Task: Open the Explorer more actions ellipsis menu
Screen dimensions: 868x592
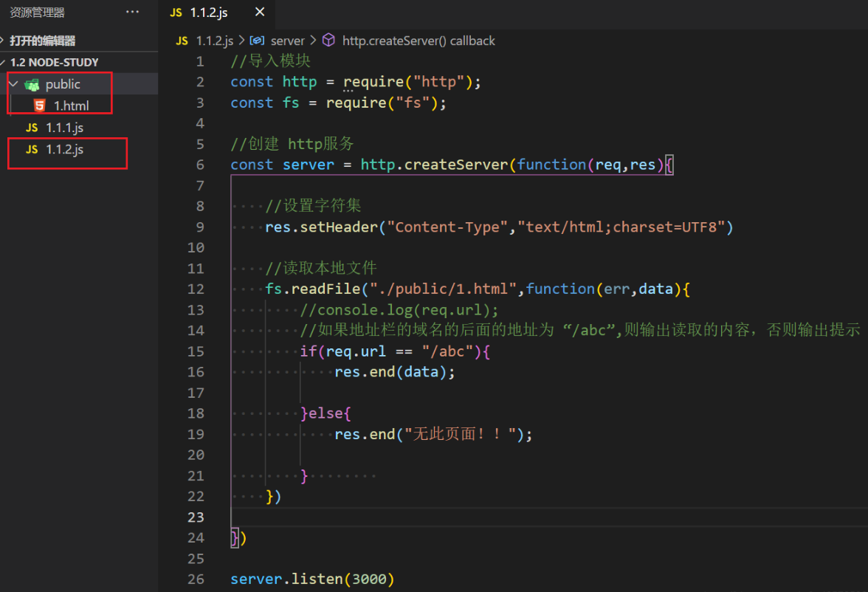Action: pos(132,12)
